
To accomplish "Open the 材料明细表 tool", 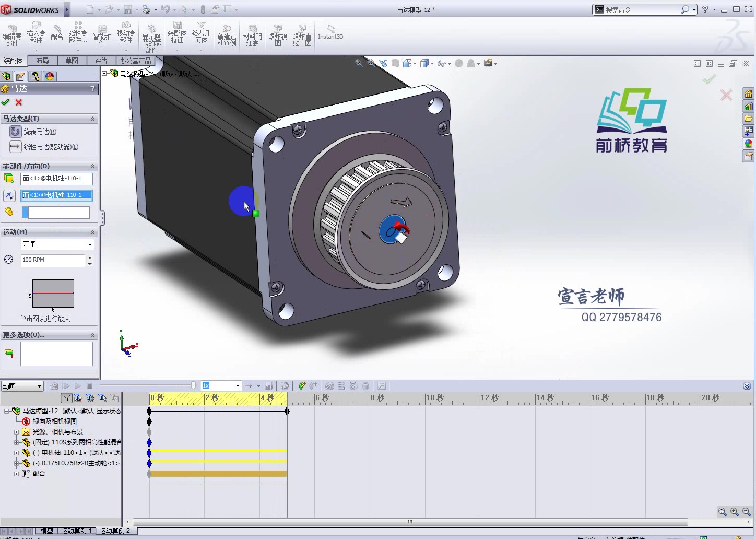I will point(252,36).
